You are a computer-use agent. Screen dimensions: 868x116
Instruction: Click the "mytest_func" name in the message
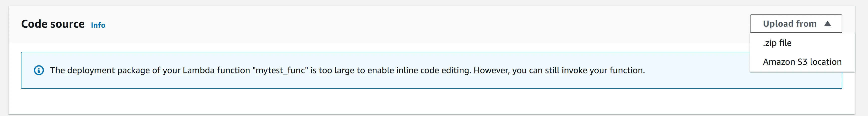[x=280, y=70]
